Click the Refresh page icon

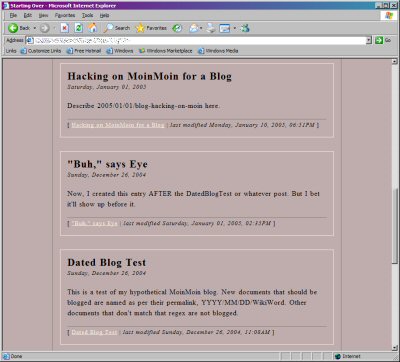79,28
